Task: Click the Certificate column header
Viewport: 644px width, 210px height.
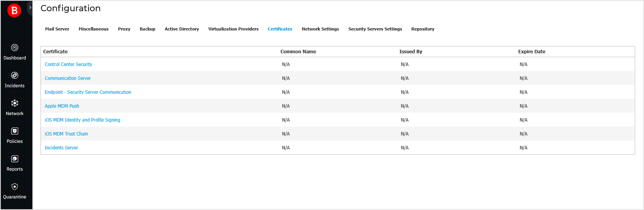Action: pos(56,52)
